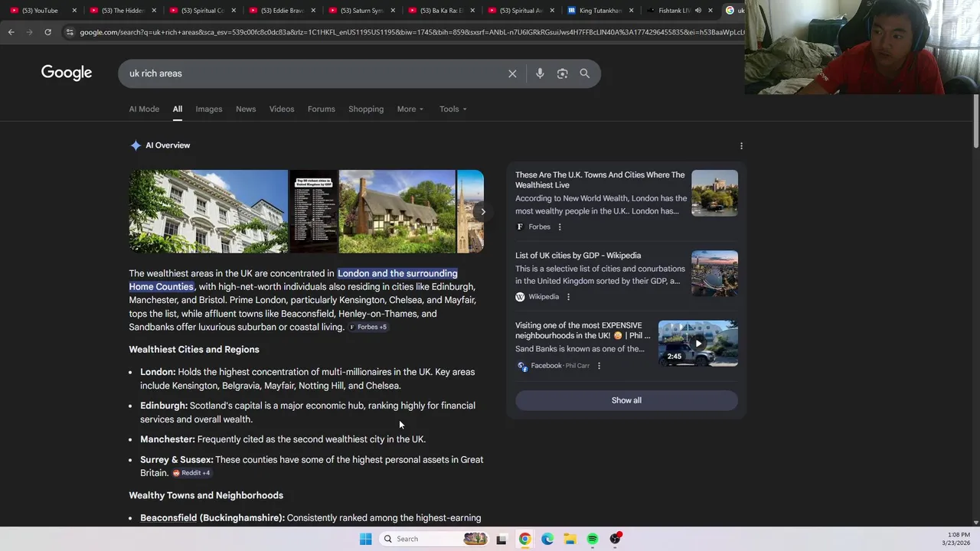
Task: Open Facebook Phil Carr result options menu
Action: [599, 366]
